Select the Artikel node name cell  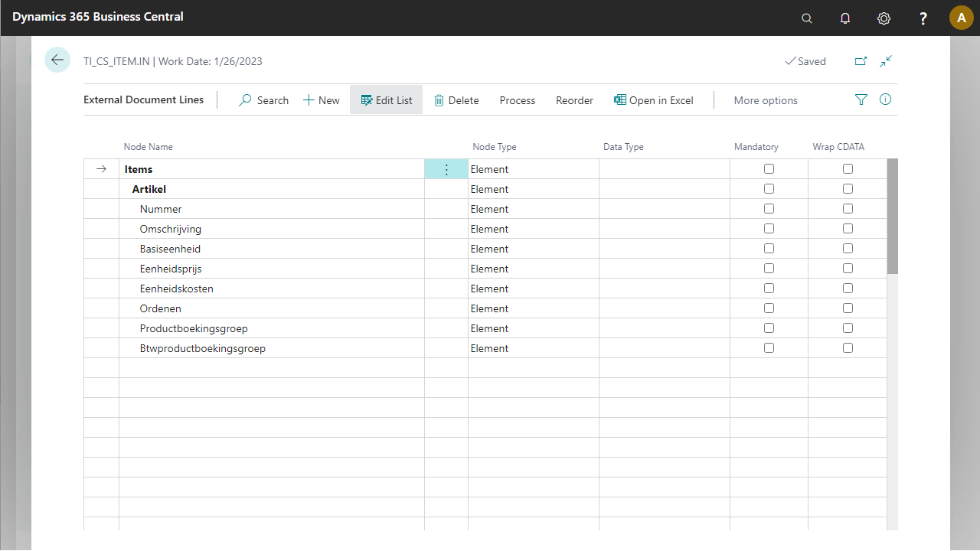click(272, 189)
